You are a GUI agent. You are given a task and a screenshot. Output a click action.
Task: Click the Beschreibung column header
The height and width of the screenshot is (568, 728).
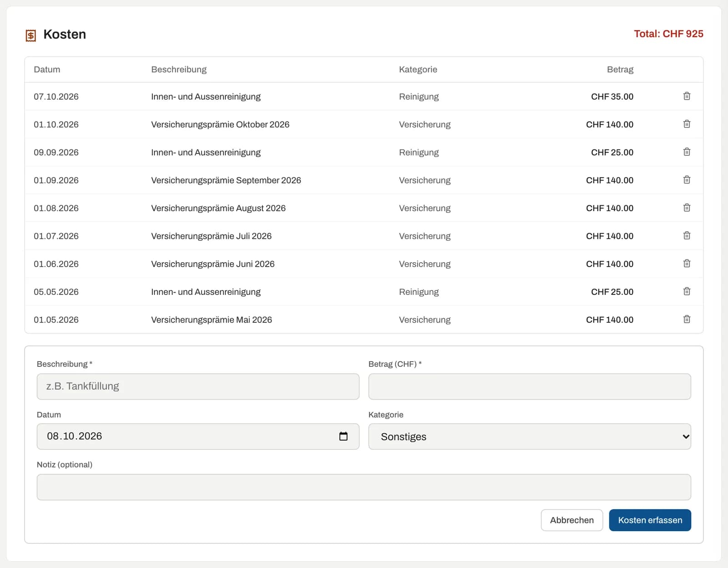(x=179, y=70)
